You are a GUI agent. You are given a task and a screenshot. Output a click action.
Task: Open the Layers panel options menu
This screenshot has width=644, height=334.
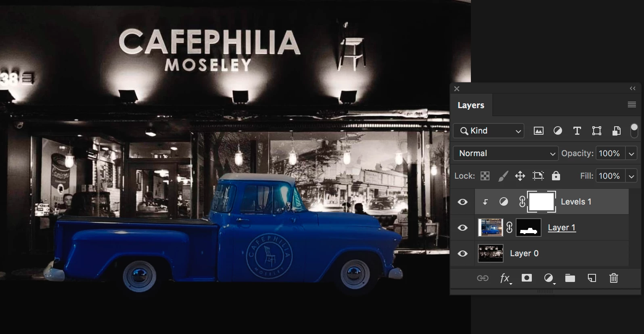click(x=632, y=105)
